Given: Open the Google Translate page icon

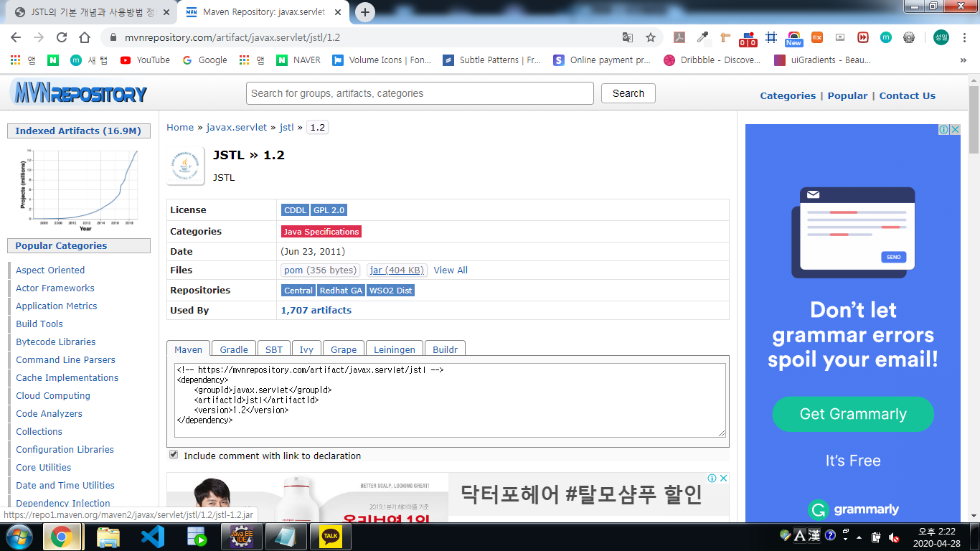Looking at the screenshot, I should click(628, 37).
